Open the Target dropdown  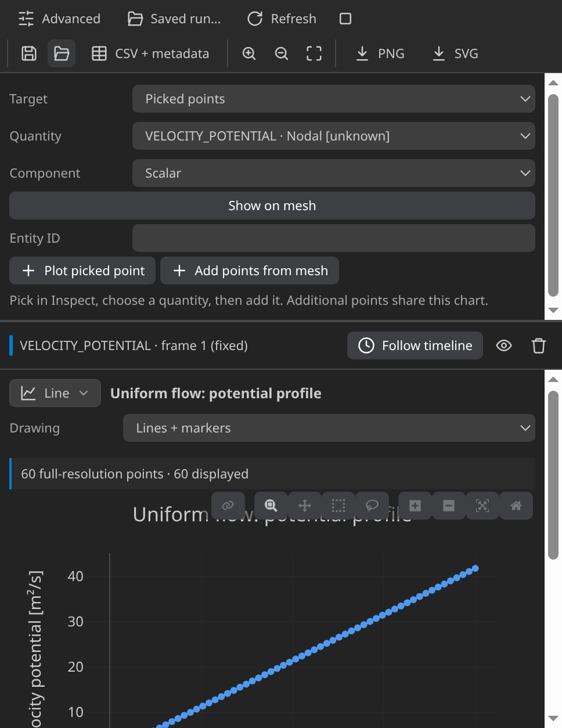coord(334,99)
